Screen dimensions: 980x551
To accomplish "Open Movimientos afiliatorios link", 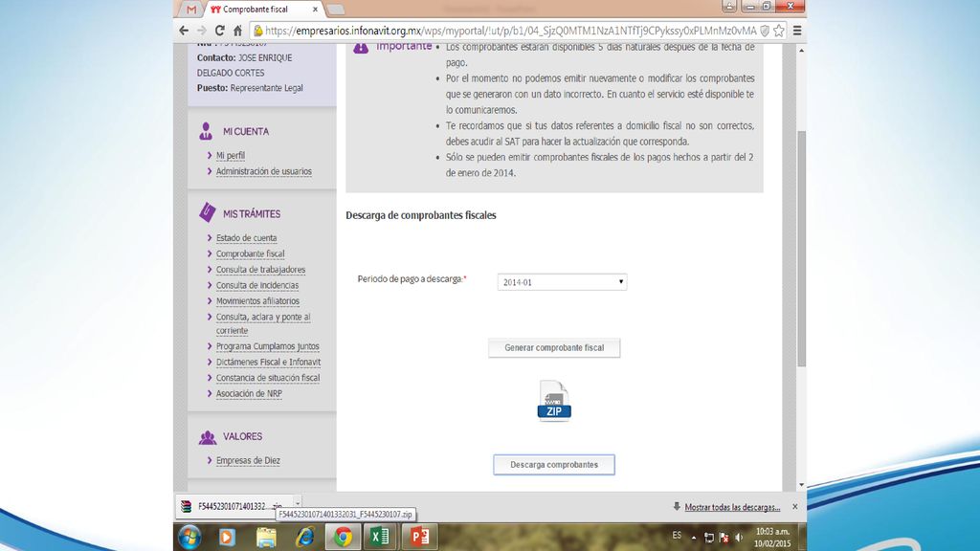I will click(257, 301).
